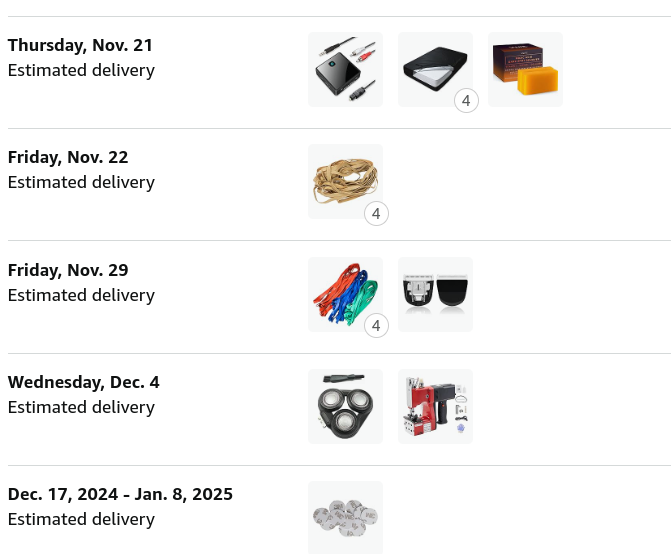671x554 pixels.
Task: Click the colorful lanyards product image
Action: tap(345, 294)
